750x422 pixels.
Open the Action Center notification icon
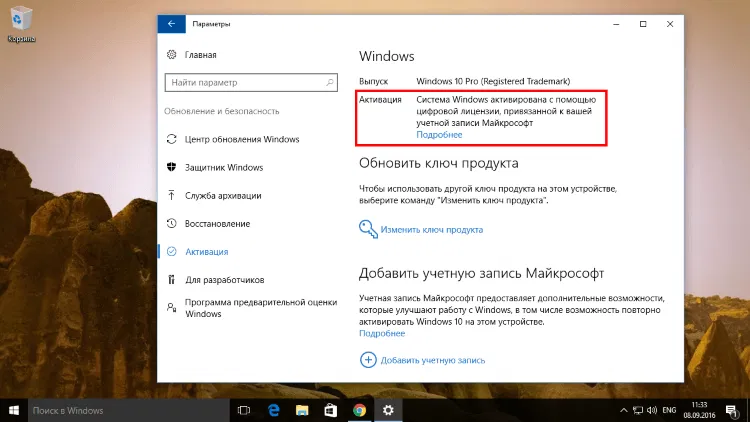pyautogui.click(x=732, y=411)
